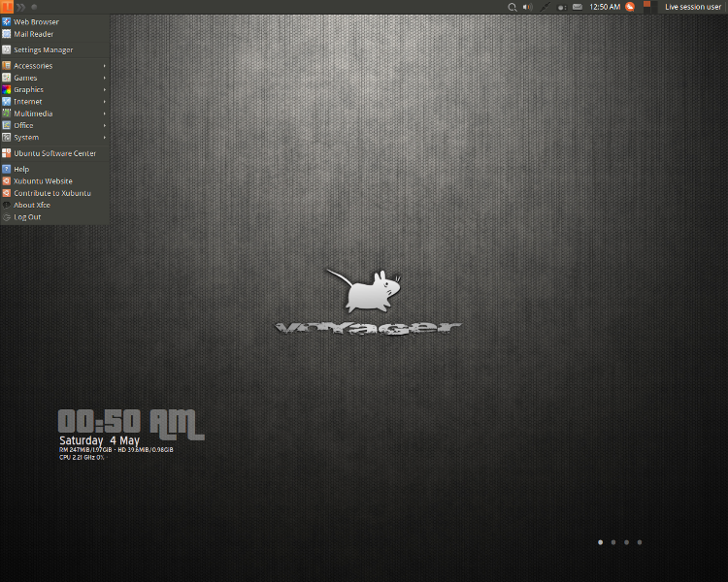Click the orange applications menu button
The image size is (728, 582).
[x=7, y=7]
